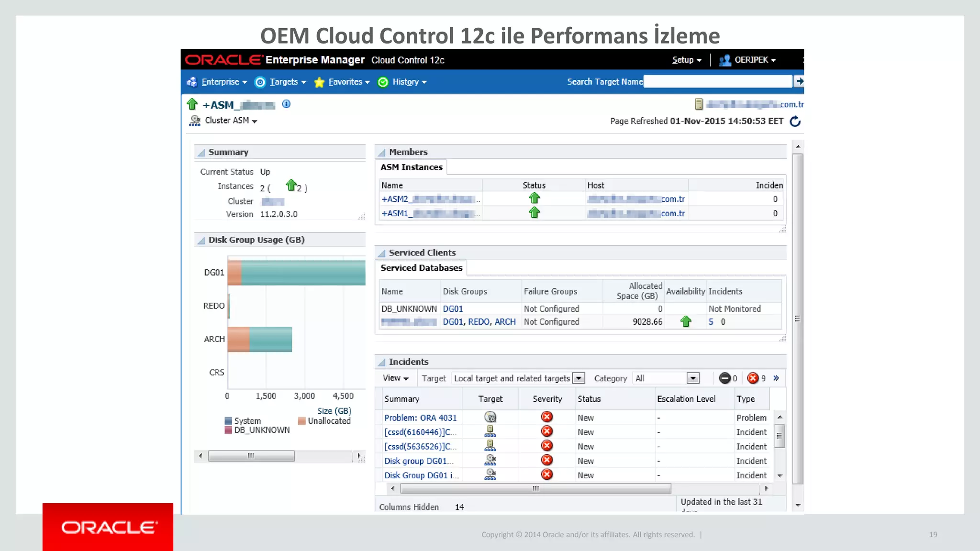The width and height of the screenshot is (980, 551).
Task: Click the host icon near com.tr link
Action: (699, 104)
